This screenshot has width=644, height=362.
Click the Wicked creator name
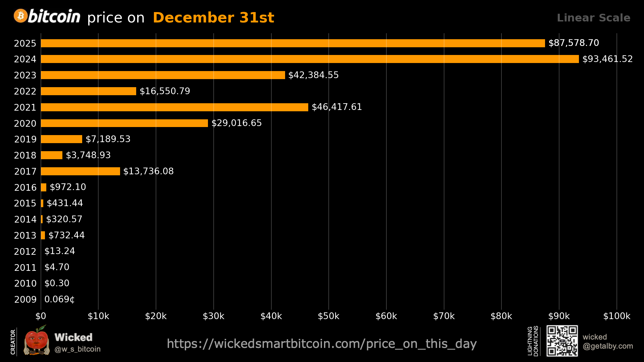click(73, 337)
